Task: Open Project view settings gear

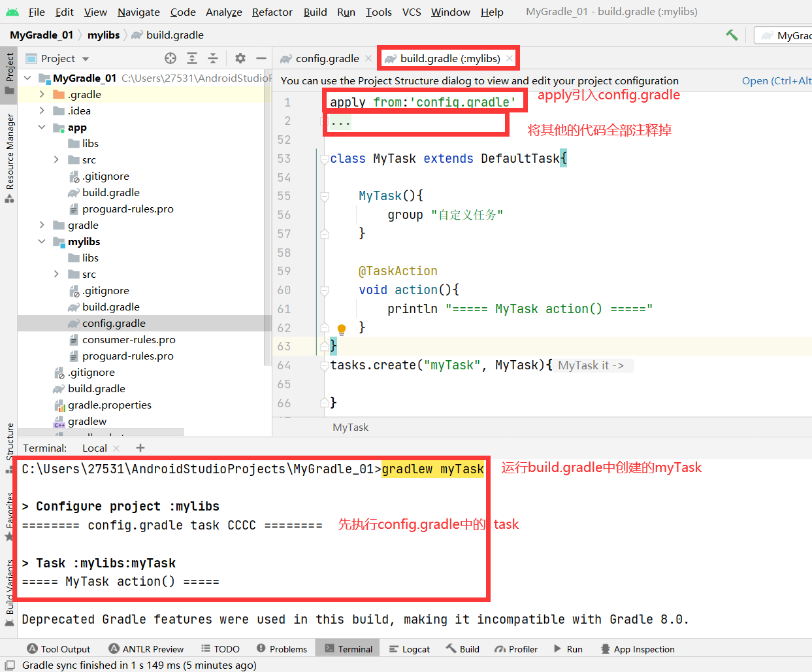Action: pyautogui.click(x=240, y=58)
